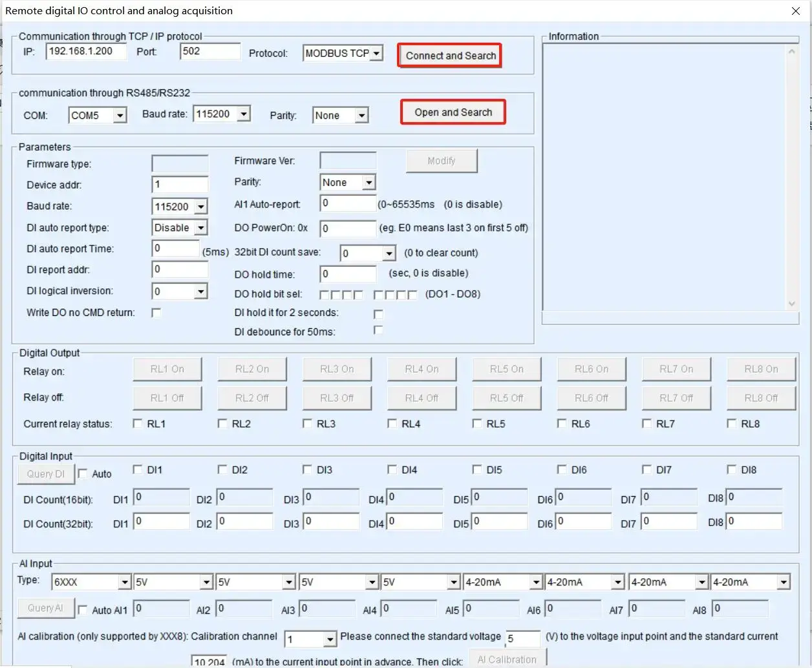Viewport: 812px width, 668px height.
Task: Click the Port input field showing 502
Action: tap(210, 52)
